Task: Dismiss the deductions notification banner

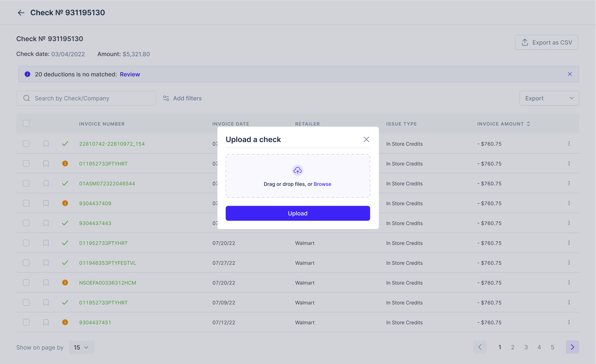Action: pyautogui.click(x=570, y=74)
